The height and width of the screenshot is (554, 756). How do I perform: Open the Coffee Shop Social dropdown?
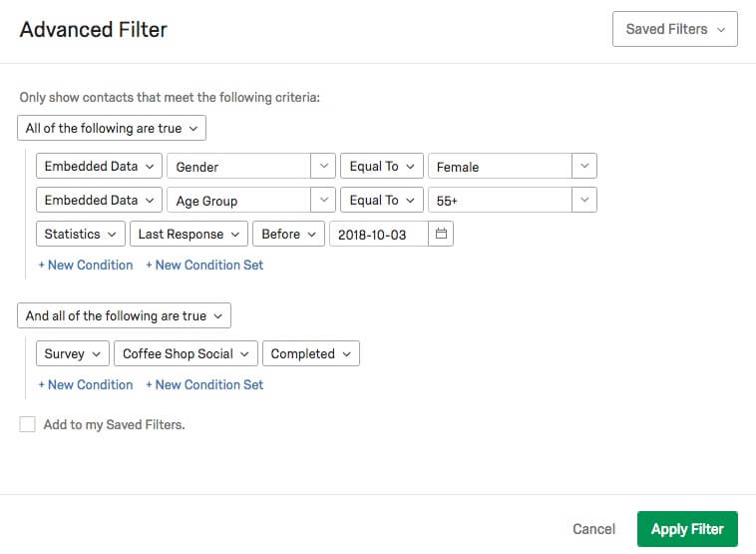(x=187, y=353)
